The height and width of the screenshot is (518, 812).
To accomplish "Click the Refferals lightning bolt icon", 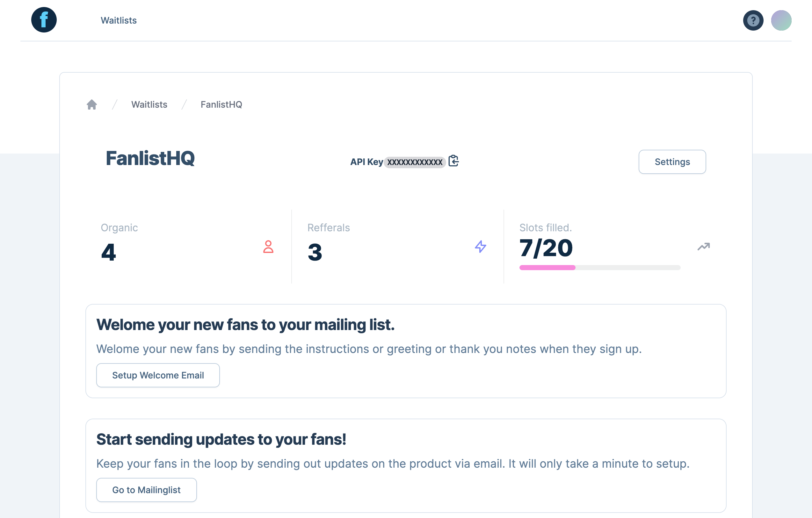I will point(480,247).
